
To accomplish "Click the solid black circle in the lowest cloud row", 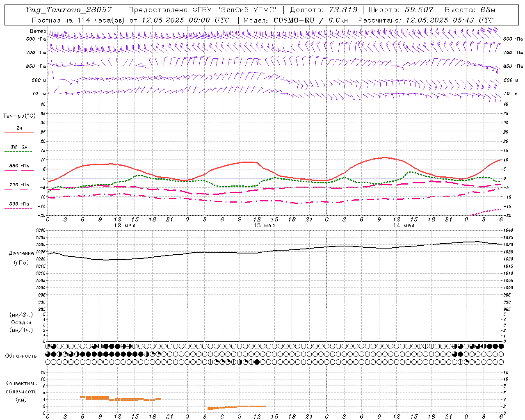I will (x=257, y=362).
